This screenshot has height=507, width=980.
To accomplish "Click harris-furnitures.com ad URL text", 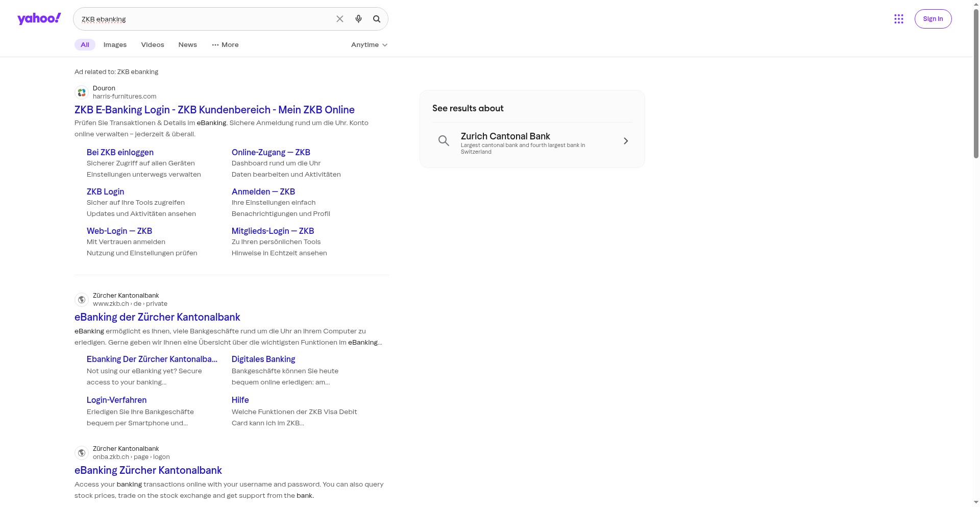I will click(125, 96).
